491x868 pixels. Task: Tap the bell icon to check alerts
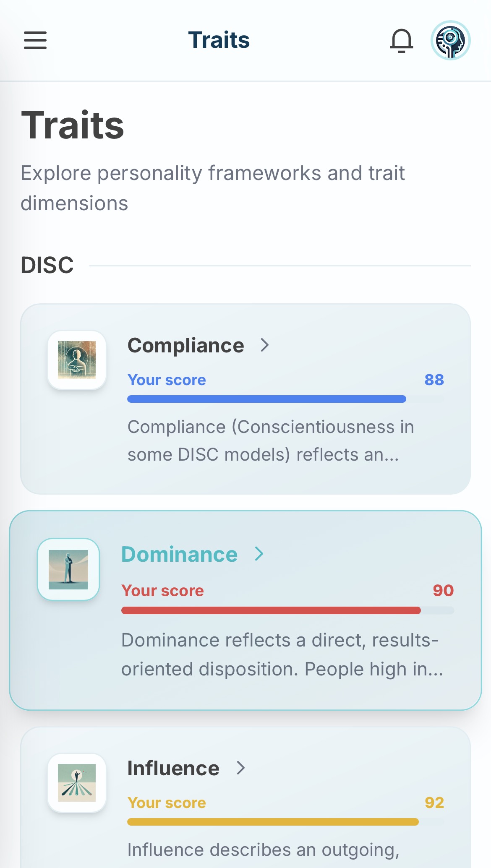point(401,40)
